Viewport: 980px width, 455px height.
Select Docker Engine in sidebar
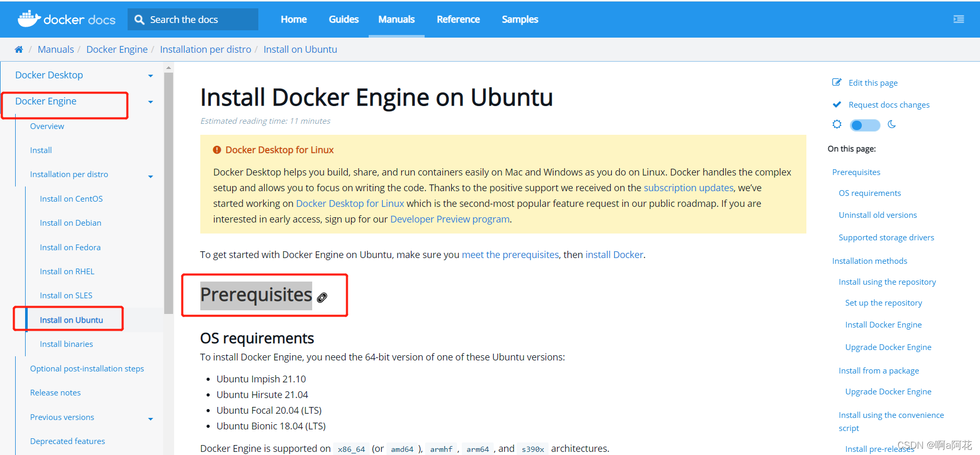pos(46,101)
